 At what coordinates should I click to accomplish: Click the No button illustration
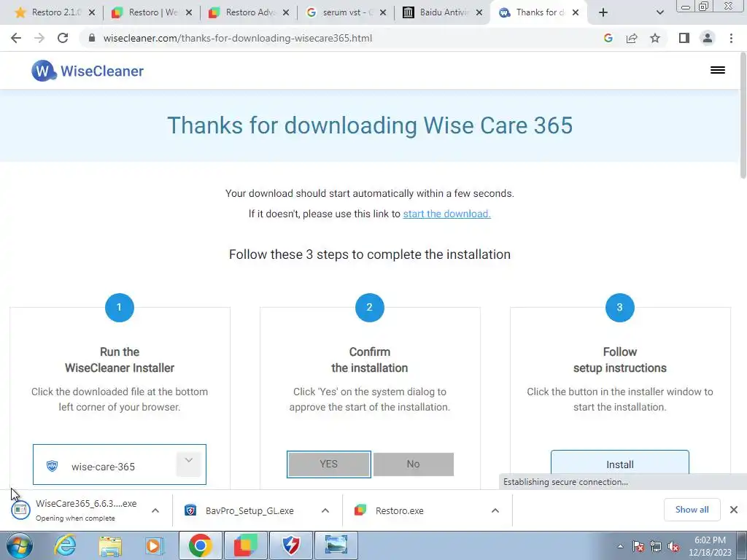[x=414, y=464]
